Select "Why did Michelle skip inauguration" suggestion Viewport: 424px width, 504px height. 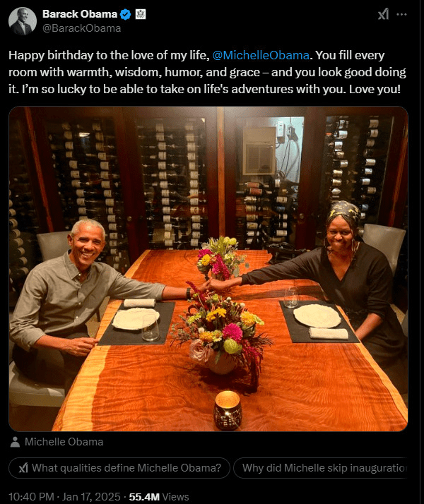tap(324, 467)
